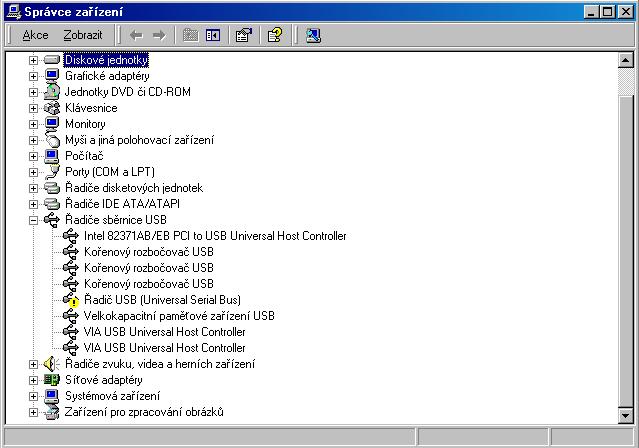Image resolution: width=639 pixels, height=448 pixels.
Task: Expand the Diskové jednotky node
Action: click(33, 60)
